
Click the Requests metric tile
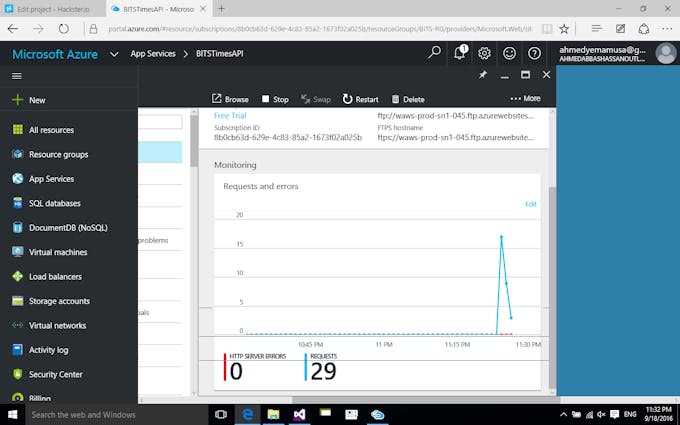(321, 367)
